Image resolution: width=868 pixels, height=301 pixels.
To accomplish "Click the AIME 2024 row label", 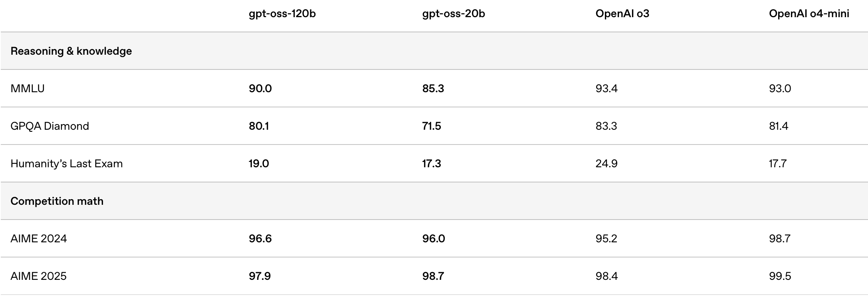I will tap(38, 239).
